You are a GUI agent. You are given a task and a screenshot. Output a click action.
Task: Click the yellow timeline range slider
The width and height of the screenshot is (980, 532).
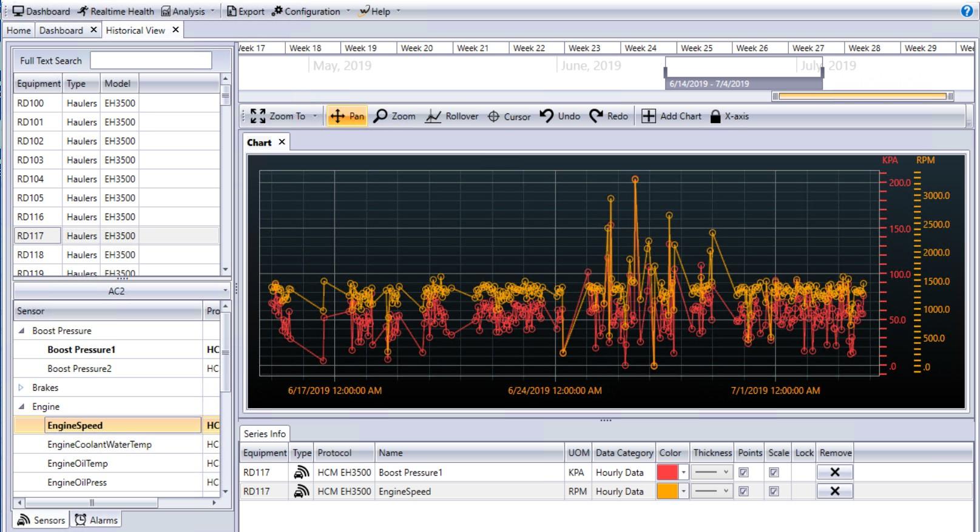(x=862, y=96)
